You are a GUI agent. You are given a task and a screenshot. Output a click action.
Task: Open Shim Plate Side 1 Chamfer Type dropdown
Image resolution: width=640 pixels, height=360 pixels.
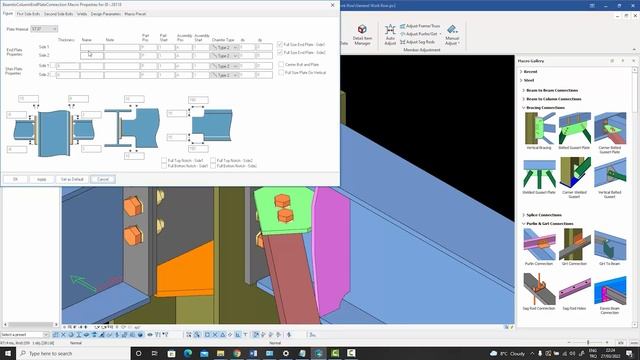point(224,66)
